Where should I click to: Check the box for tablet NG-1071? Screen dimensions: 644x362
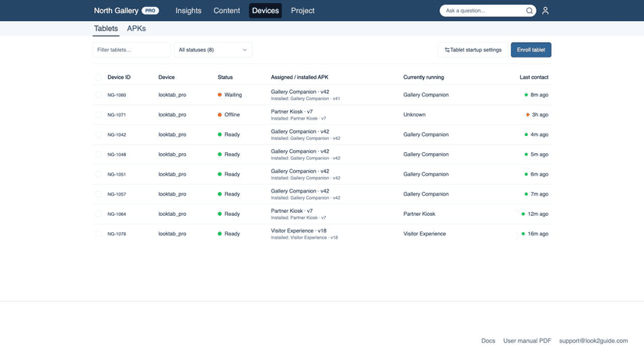click(99, 114)
